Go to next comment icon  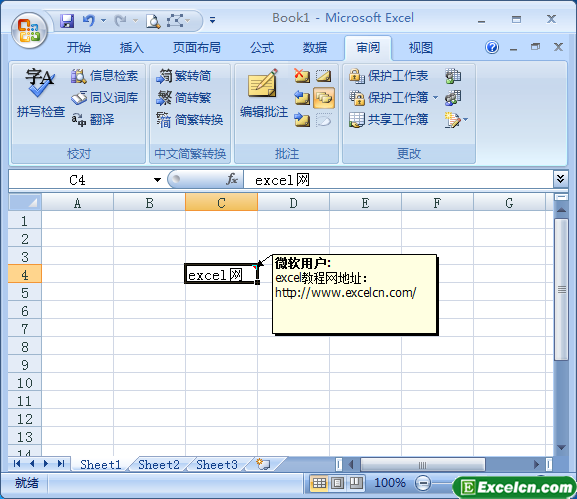[x=302, y=120]
